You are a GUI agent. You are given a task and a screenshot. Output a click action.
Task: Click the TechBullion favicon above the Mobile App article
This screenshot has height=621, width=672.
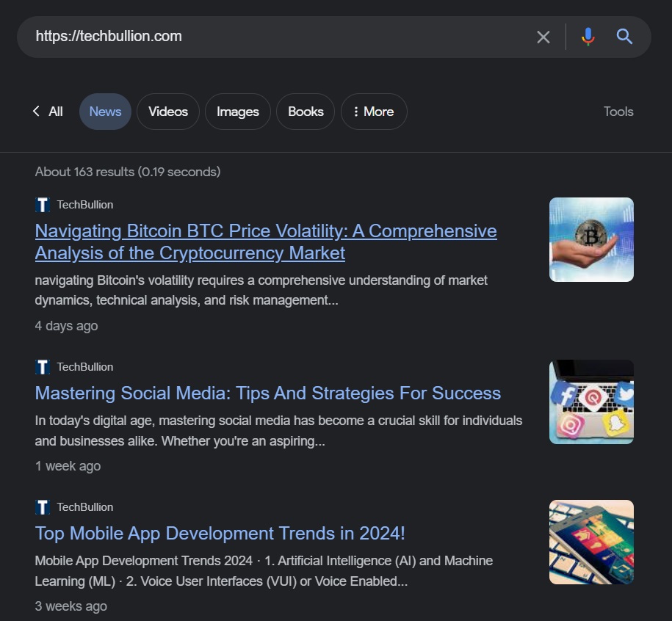pyautogui.click(x=43, y=507)
